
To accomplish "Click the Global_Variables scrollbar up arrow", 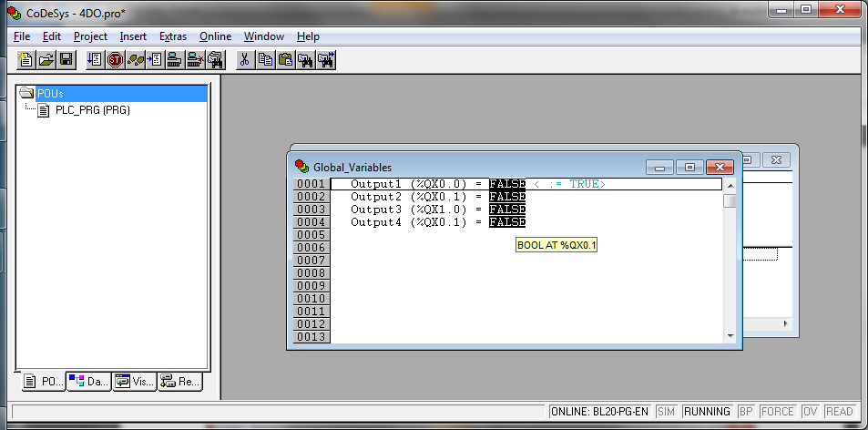I will [730, 186].
